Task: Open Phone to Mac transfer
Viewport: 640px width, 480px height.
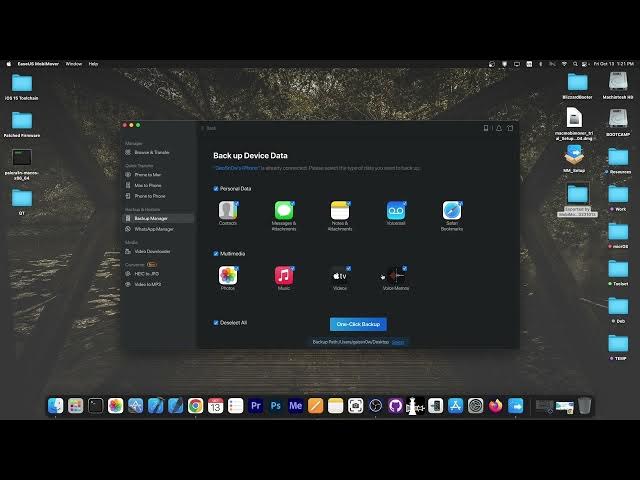Action: point(147,175)
